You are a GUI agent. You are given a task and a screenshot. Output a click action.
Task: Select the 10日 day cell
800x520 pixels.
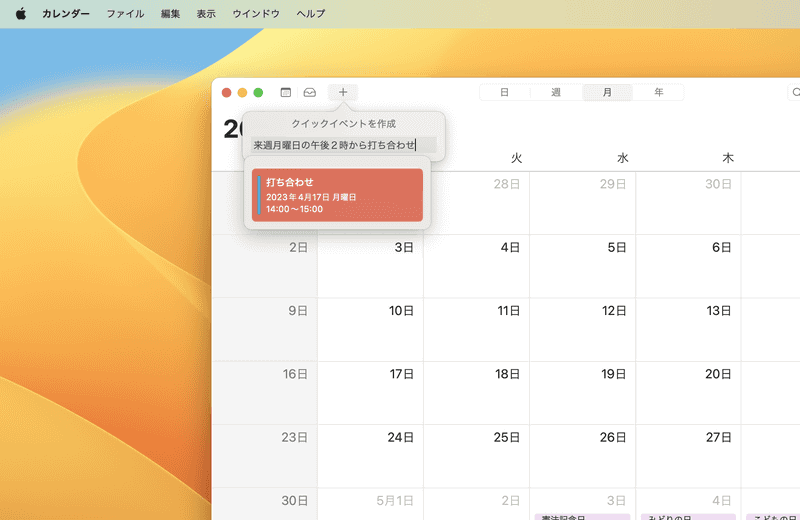click(370, 330)
